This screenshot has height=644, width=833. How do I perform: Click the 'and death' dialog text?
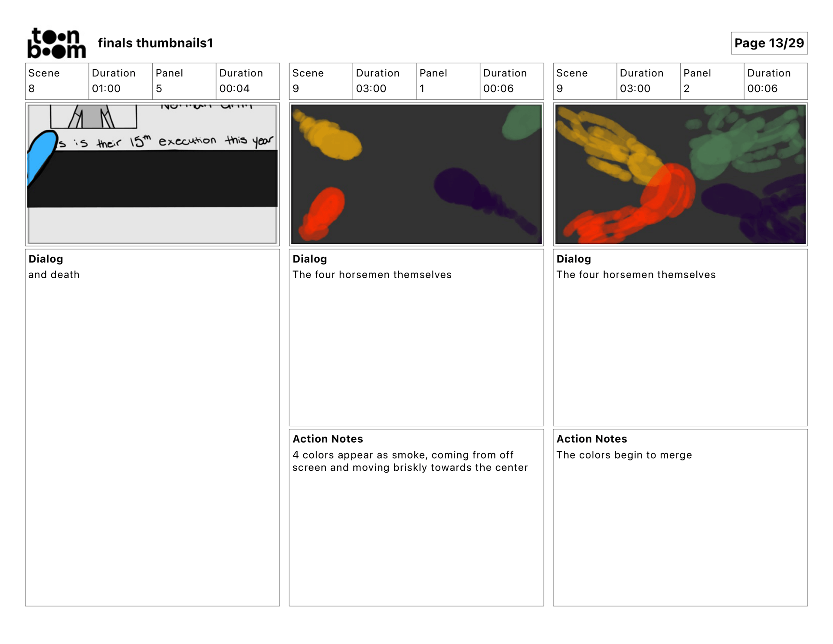[x=54, y=275]
